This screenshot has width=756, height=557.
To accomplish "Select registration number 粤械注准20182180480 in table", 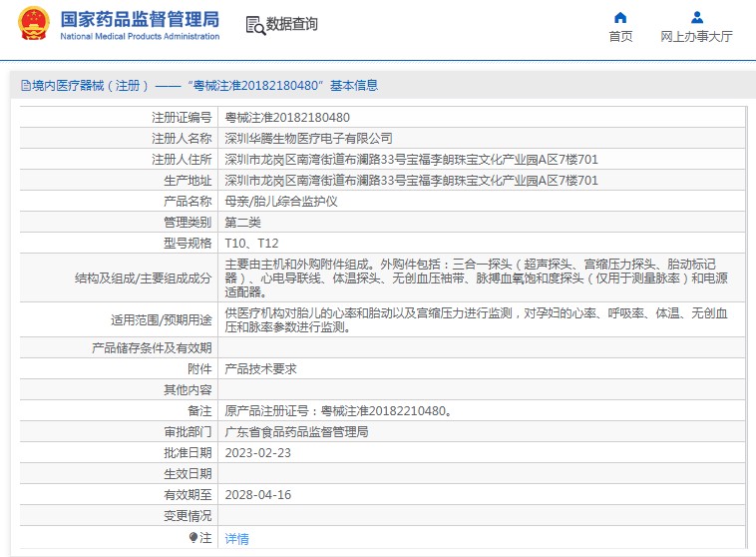I will pyautogui.click(x=287, y=117).
